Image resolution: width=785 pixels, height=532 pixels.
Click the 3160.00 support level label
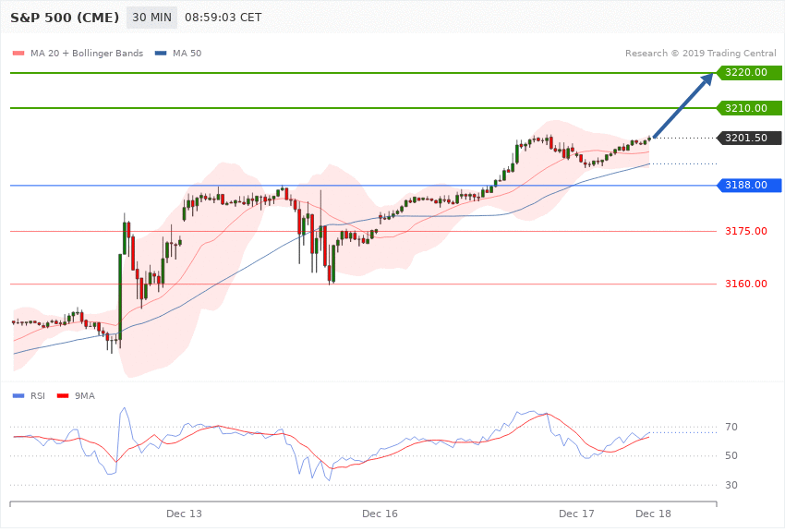[x=746, y=284]
